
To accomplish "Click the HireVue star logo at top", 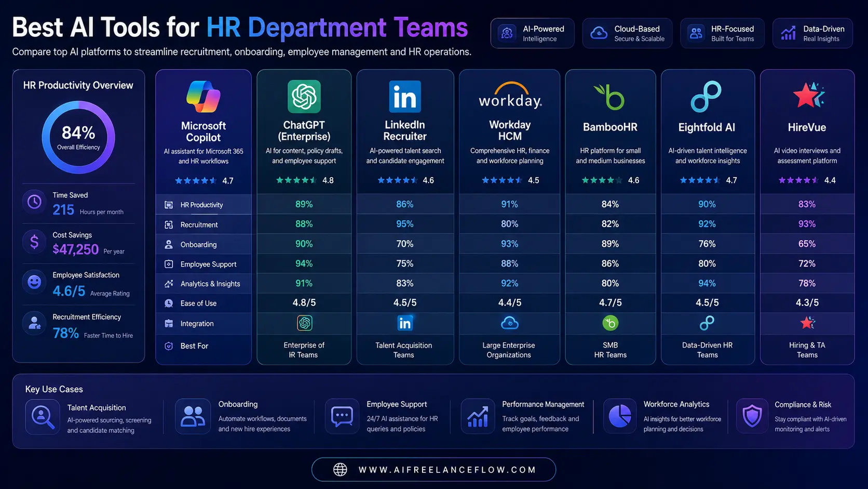I will tap(808, 95).
